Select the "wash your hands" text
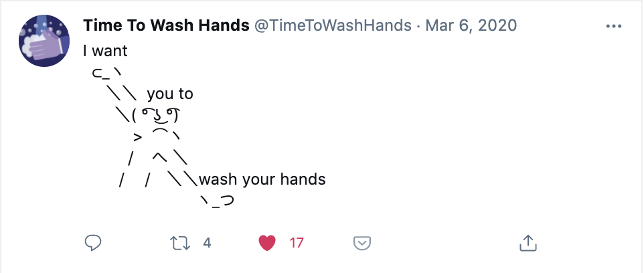This screenshot has height=273, width=644. (262, 179)
